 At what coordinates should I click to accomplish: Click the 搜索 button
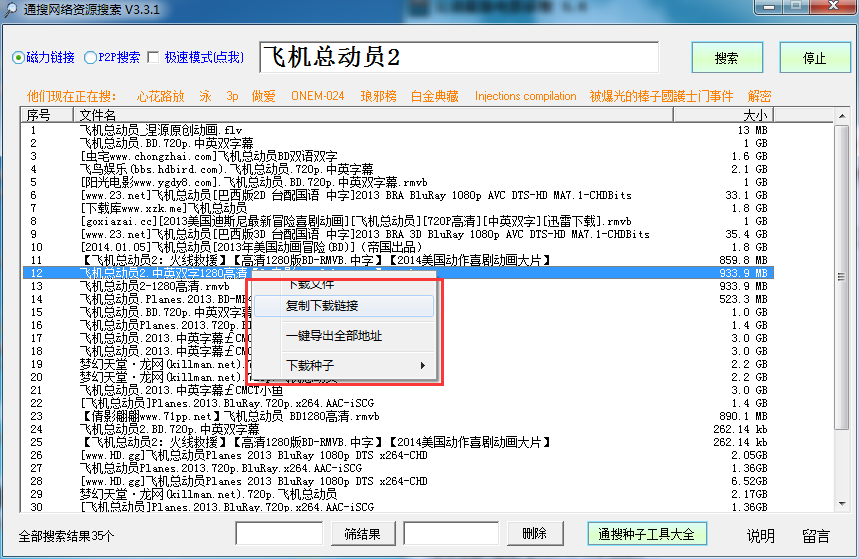[727, 58]
